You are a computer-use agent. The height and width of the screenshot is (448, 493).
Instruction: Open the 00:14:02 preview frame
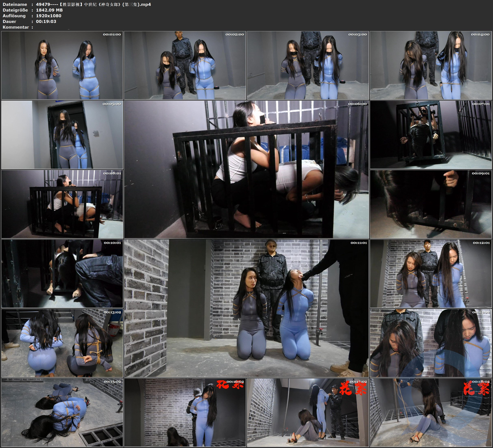coord(431,343)
